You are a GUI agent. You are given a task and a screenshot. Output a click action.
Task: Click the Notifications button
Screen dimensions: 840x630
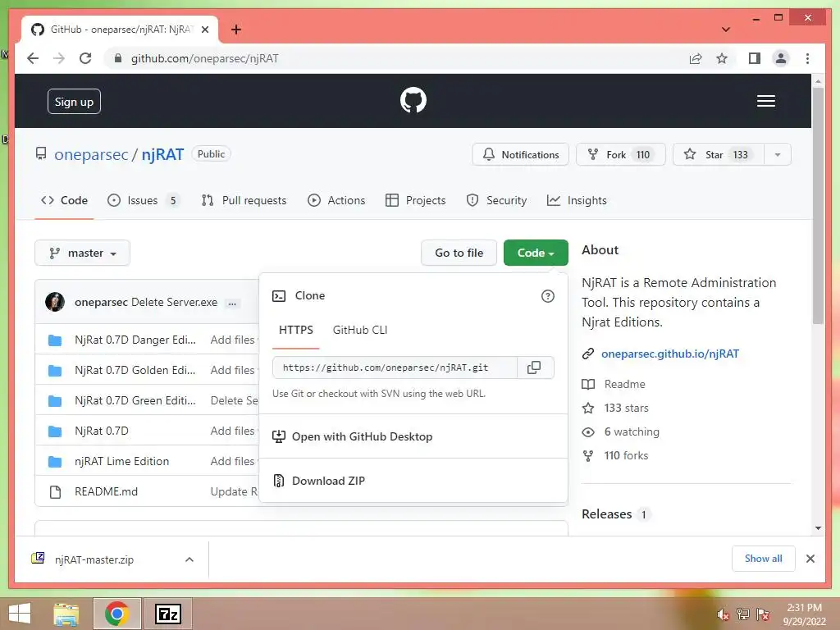[x=520, y=155]
